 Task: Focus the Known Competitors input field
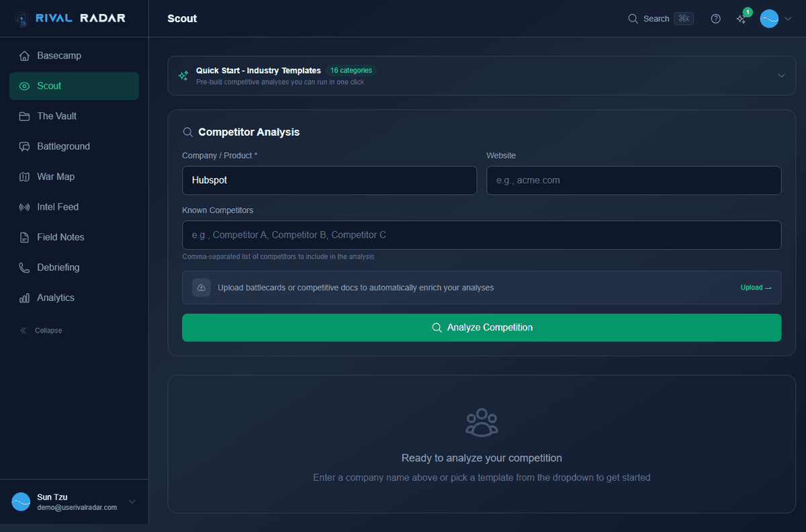[x=482, y=235]
